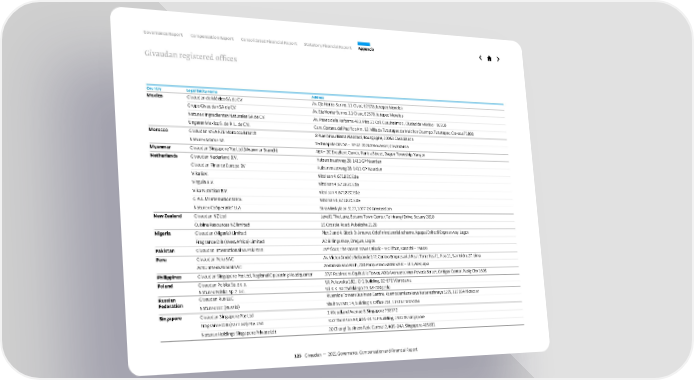The width and height of the screenshot is (694, 380).
Task: Click the home icon
Action: (x=489, y=58)
